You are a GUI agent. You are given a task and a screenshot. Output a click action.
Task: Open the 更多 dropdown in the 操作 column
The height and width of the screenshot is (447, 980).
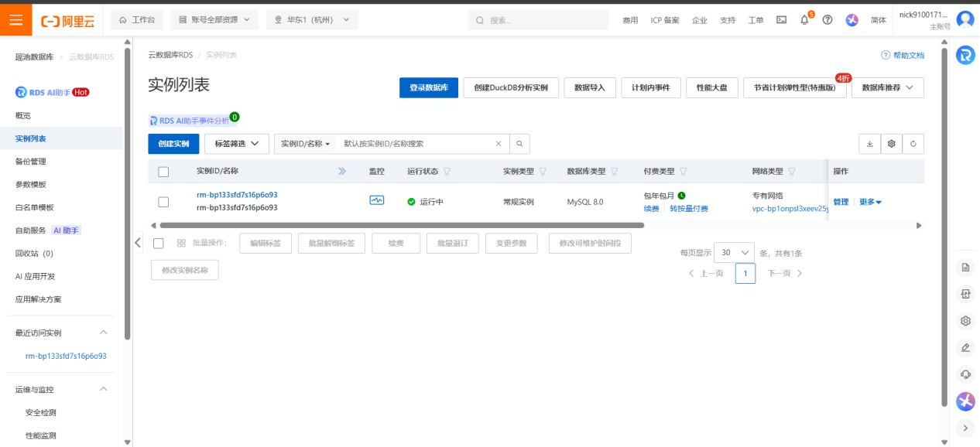871,202
